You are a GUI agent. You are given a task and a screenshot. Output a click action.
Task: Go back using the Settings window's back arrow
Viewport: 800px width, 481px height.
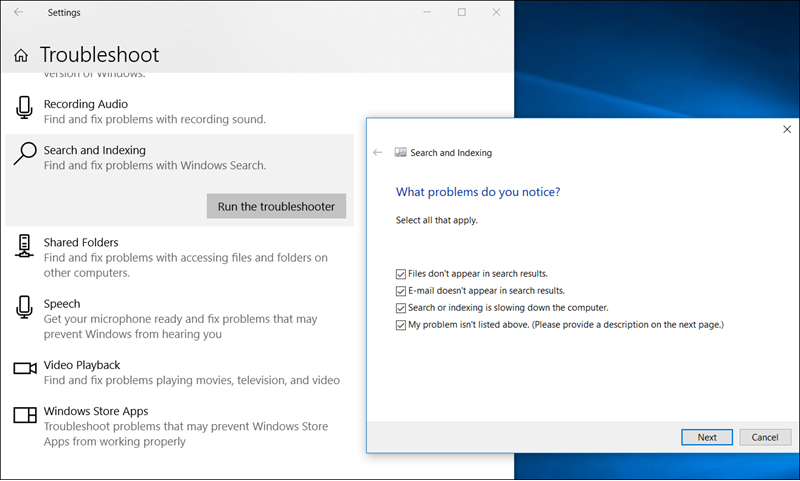pos(19,12)
